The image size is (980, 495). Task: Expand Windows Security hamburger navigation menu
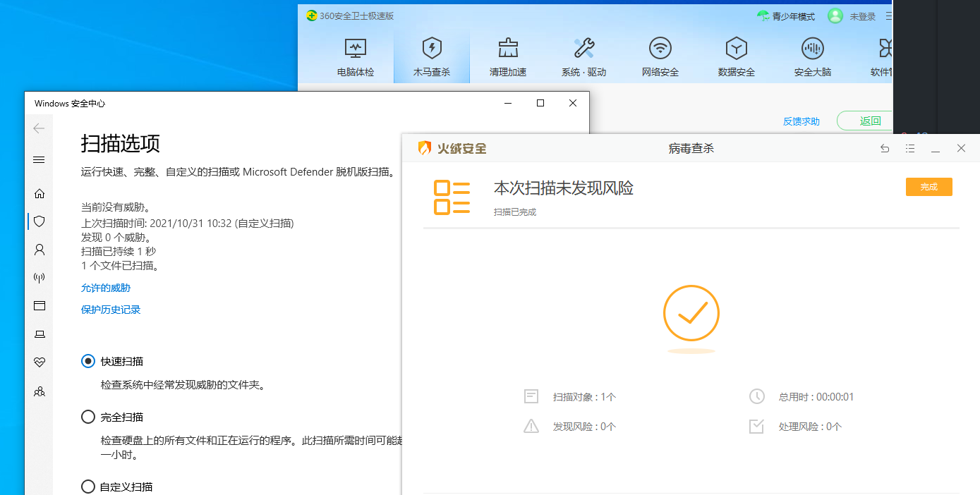click(x=40, y=160)
